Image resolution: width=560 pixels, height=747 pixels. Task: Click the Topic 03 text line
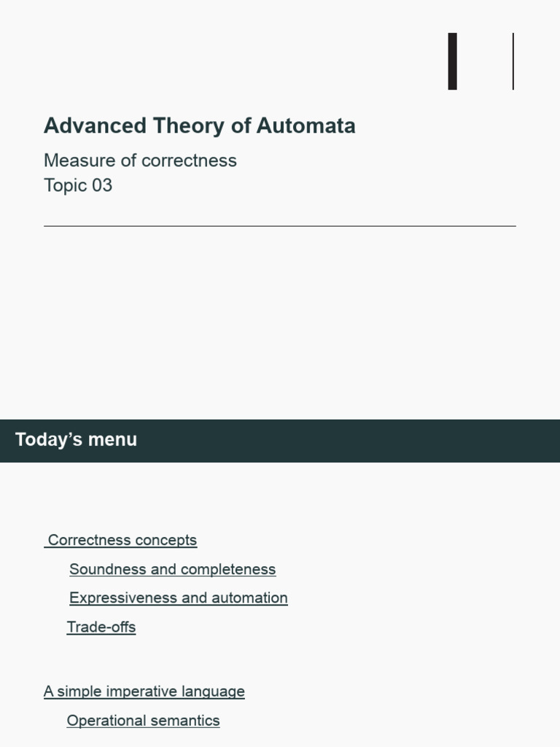pos(78,185)
